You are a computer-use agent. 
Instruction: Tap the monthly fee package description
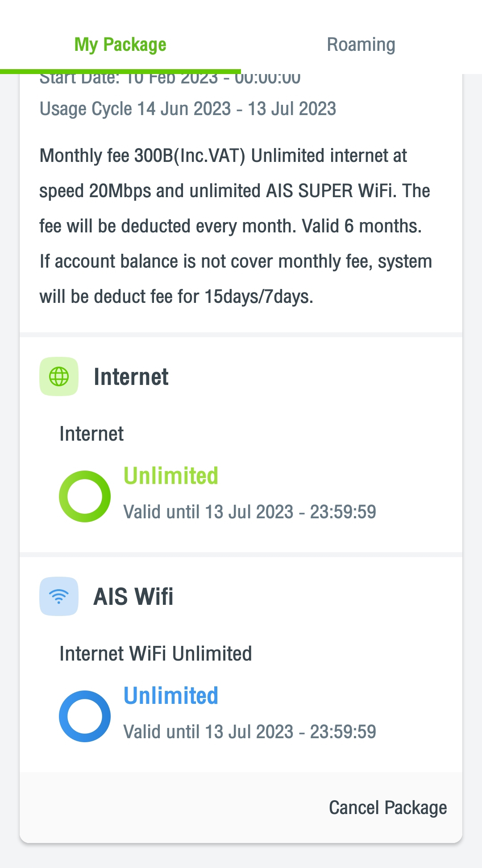coord(236,226)
